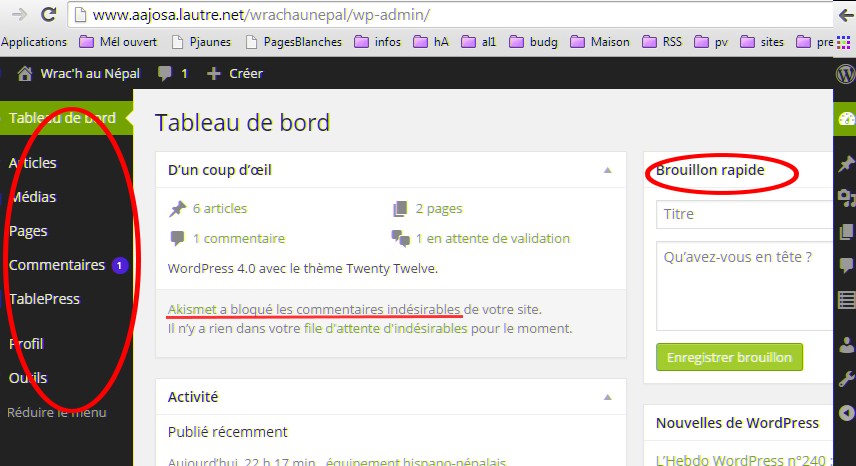Image resolution: width=856 pixels, height=466 pixels.
Task: Open the budg bookmark folder
Action: click(x=533, y=42)
